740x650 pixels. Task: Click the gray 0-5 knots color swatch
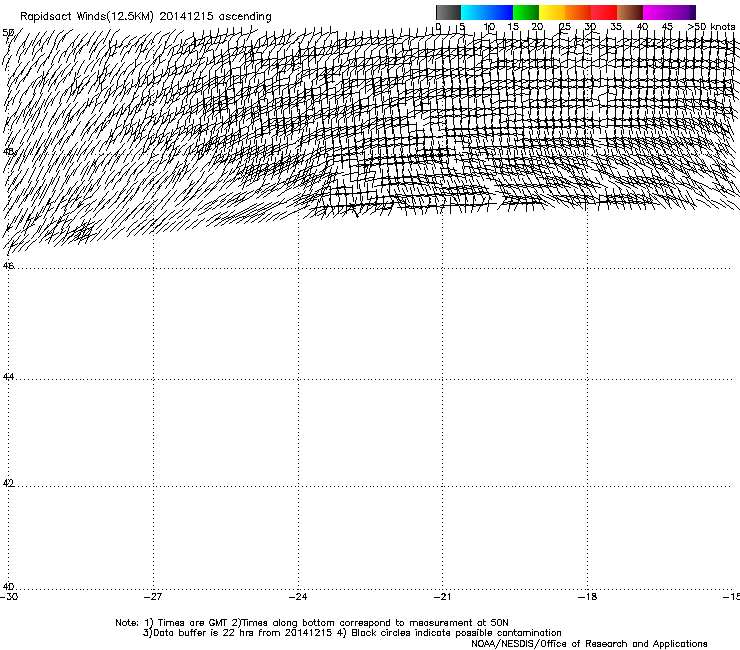[448, 12]
